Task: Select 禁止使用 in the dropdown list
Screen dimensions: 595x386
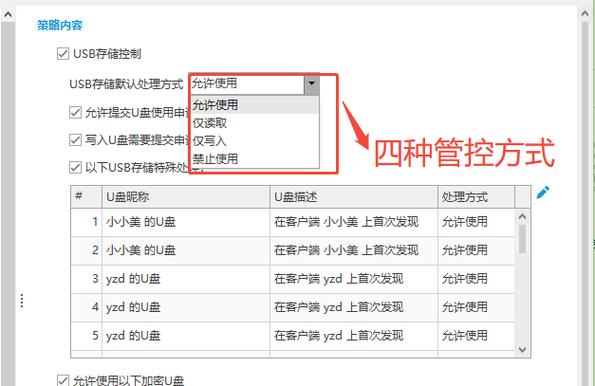Action: pos(254,159)
